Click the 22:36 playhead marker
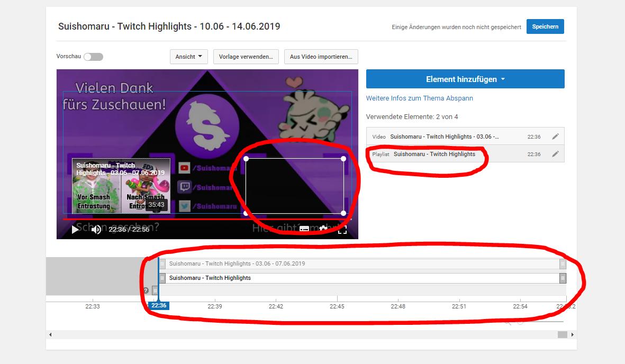The image size is (625, 364). (x=159, y=305)
